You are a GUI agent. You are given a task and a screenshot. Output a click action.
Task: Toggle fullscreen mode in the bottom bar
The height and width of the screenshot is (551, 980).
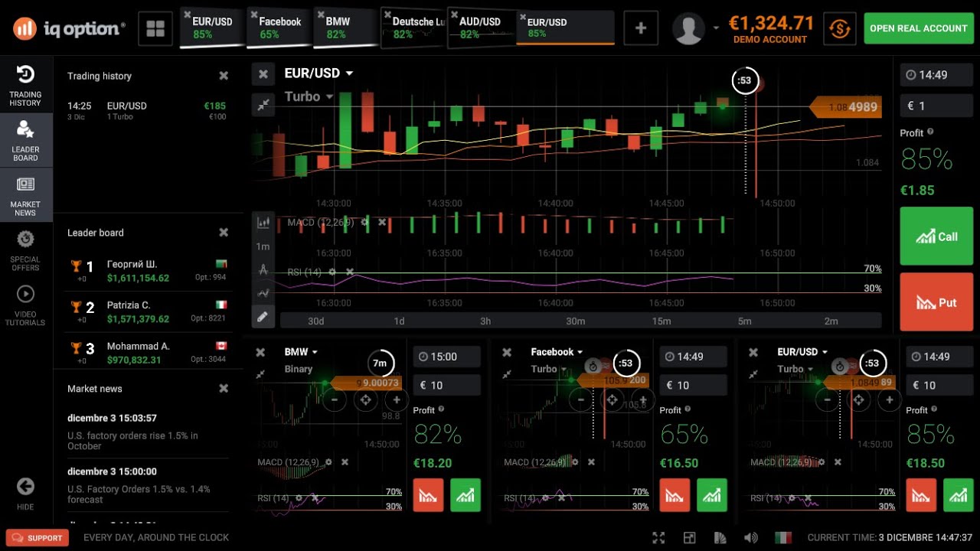click(658, 538)
